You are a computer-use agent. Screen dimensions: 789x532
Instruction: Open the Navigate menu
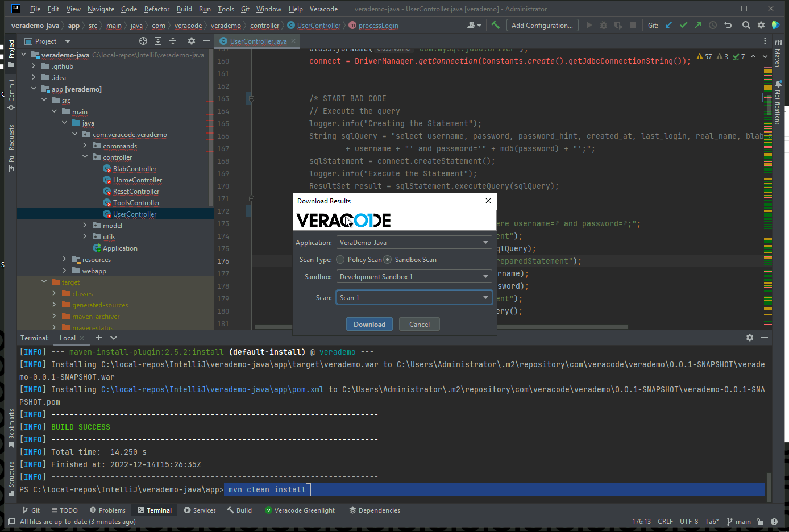[101, 9]
